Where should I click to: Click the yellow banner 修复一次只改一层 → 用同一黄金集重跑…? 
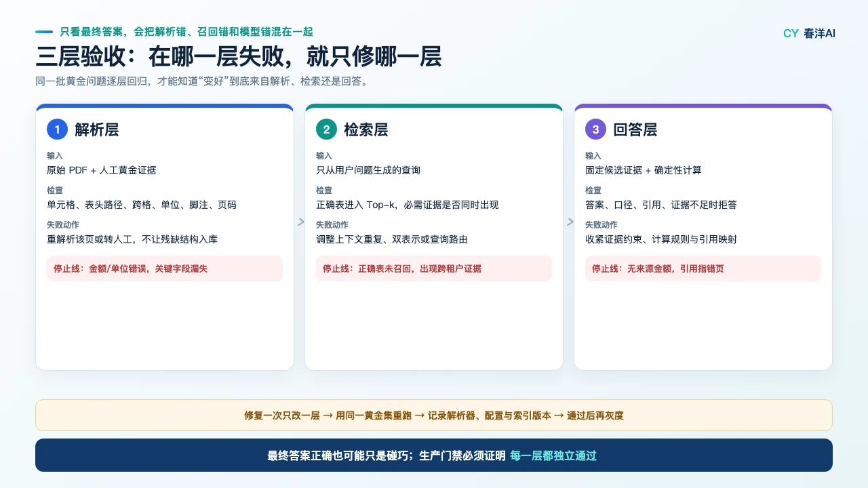(434, 415)
